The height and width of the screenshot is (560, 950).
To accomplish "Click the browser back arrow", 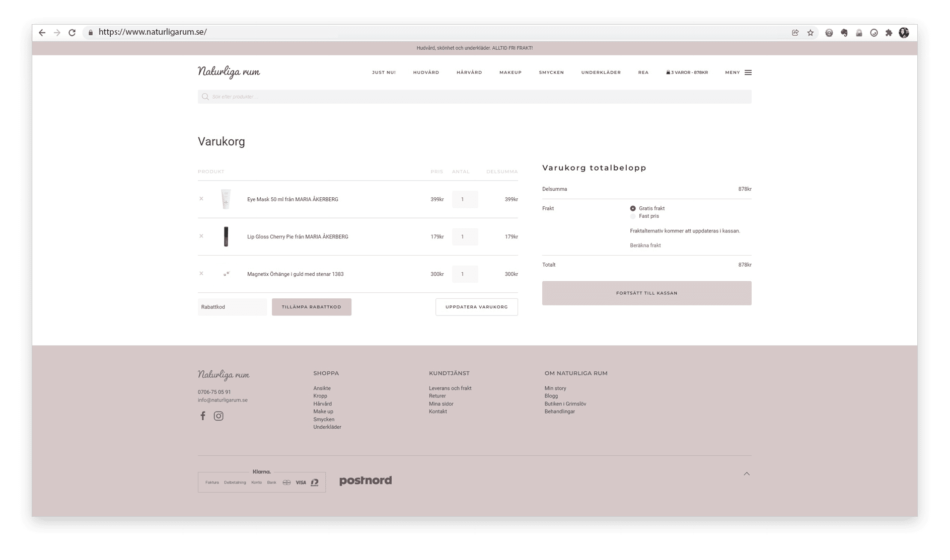I will [x=42, y=32].
